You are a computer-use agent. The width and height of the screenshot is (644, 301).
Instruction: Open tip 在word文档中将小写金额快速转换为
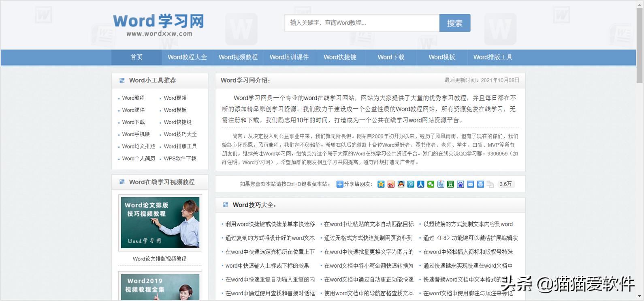(x=369, y=266)
